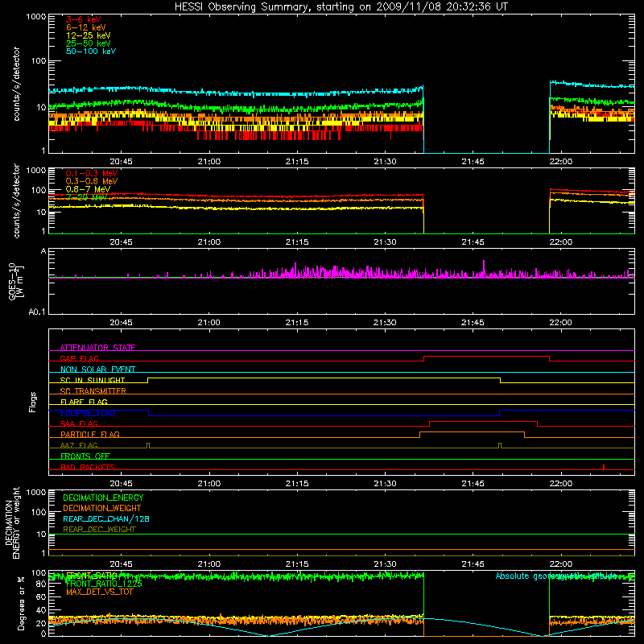Select the REAR_DEC_CHAN/128 legend label
The height and width of the screenshot is (644, 644).
[106, 518]
